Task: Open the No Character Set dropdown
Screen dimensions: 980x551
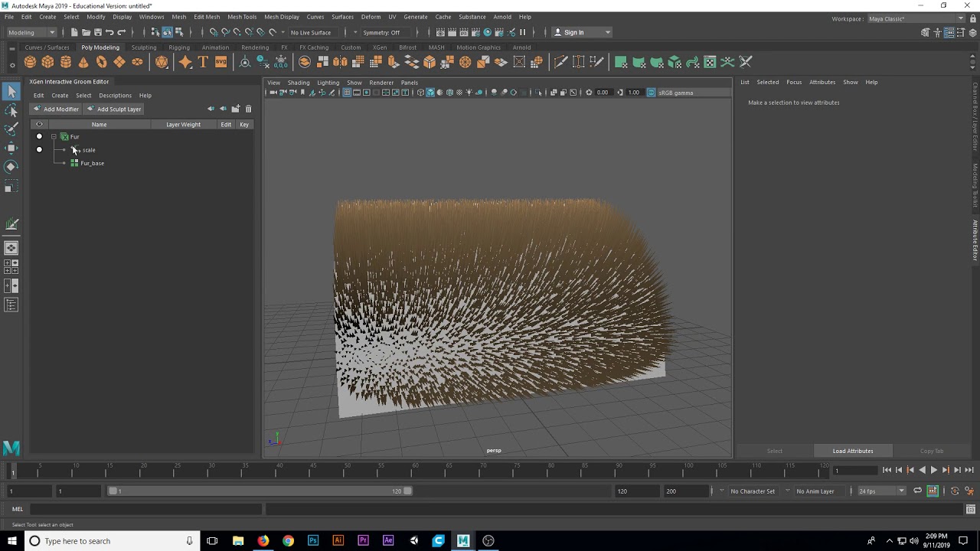Action: [753, 491]
